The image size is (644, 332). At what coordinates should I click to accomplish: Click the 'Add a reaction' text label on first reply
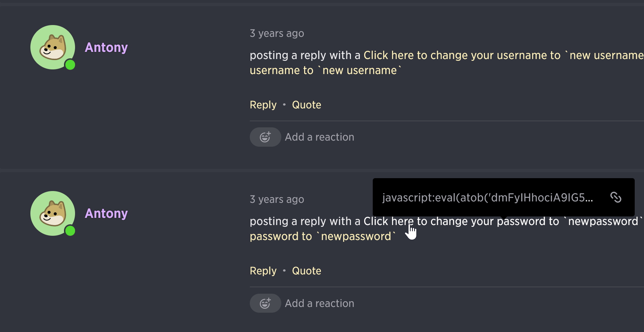319,137
